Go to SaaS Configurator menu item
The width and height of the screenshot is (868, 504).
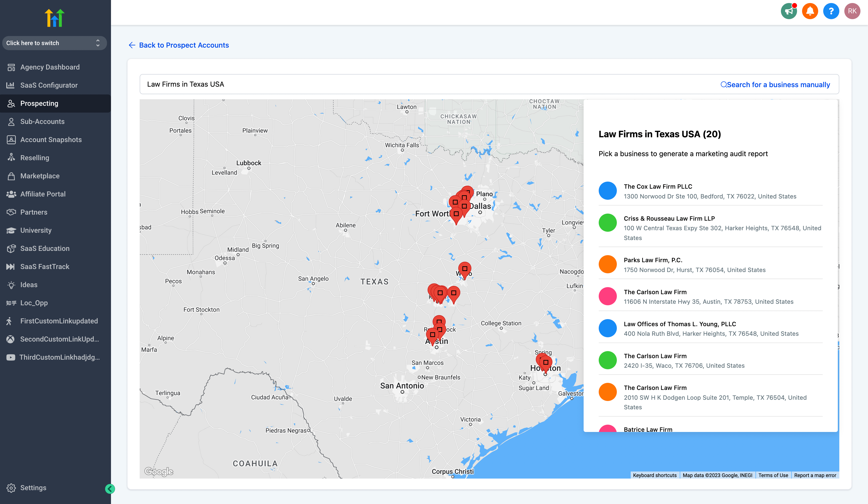point(55,85)
